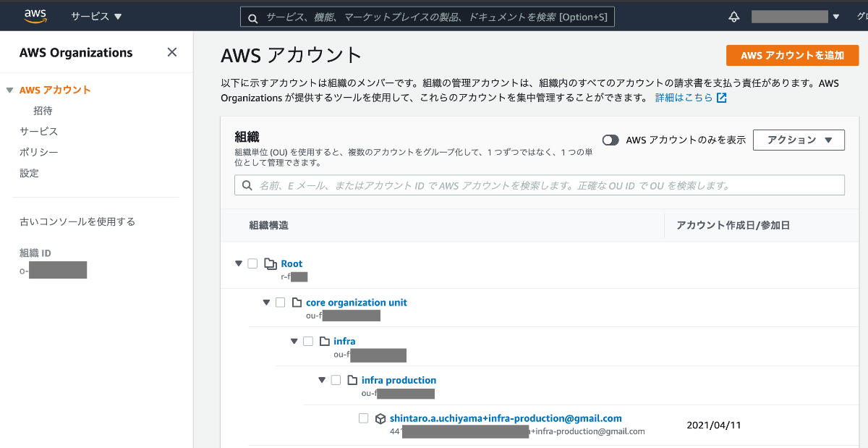868x448 pixels.
Task: Click the external link icon beside 詳細はこちら
Action: (721, 98)
